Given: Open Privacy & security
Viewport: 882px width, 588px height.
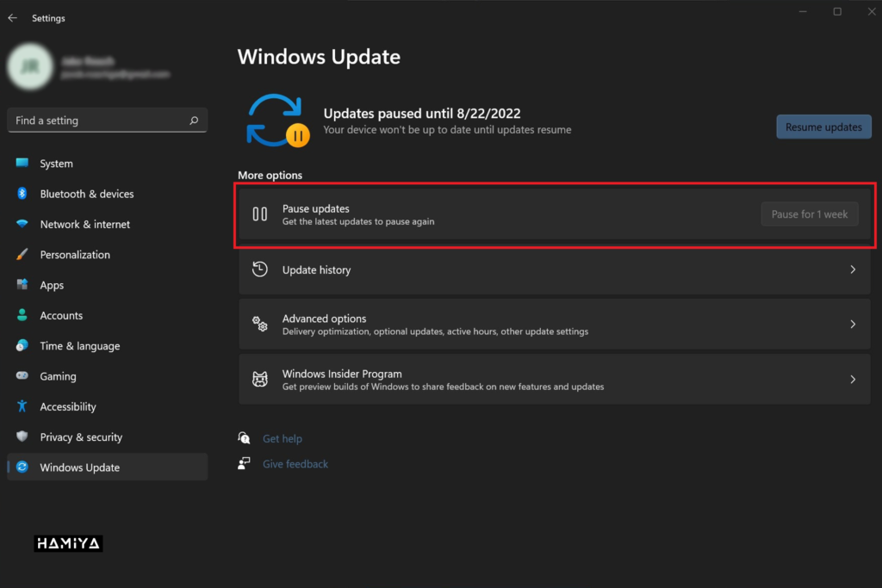Looking at the screenshot, I should click(107, 436).
